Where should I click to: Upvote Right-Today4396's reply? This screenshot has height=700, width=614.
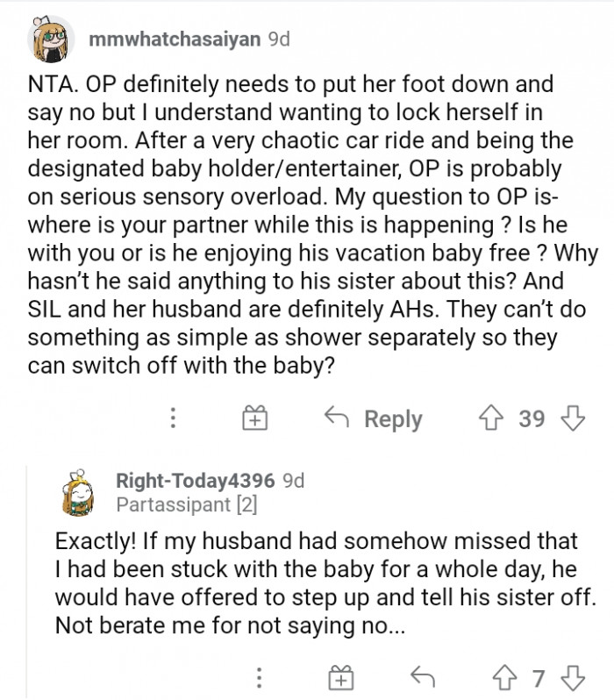(x=506, y=678)
